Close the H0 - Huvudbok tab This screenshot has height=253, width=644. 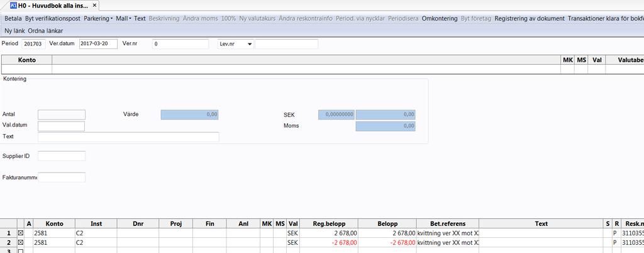click(94, 5)
